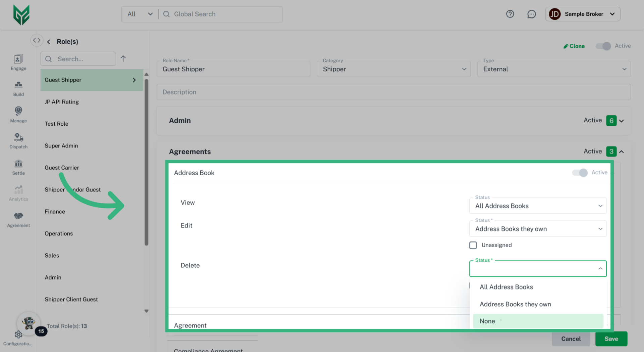Click the help question mark icon
Screen dimensions: 644x352
pos(510,14)
